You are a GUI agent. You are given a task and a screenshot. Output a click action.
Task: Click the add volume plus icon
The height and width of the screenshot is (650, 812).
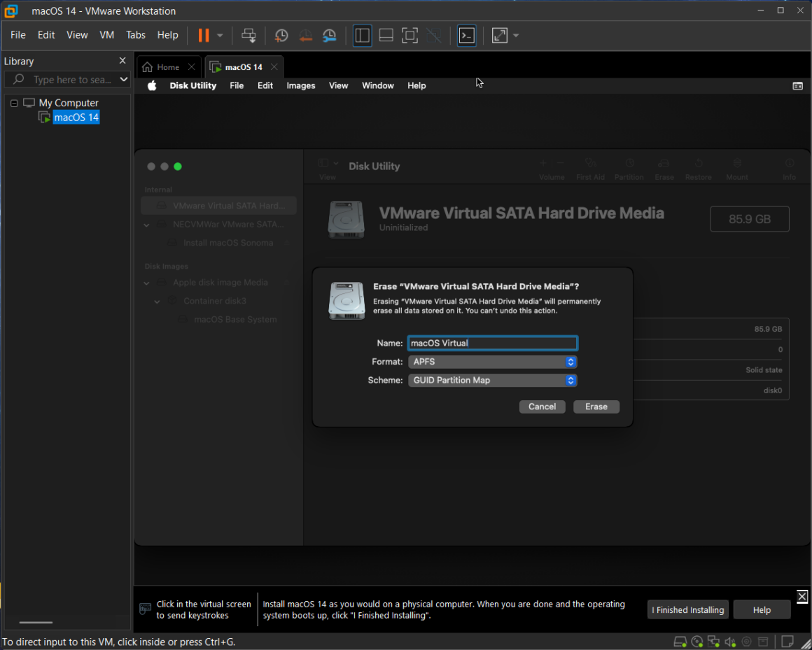tap(543, 164)
